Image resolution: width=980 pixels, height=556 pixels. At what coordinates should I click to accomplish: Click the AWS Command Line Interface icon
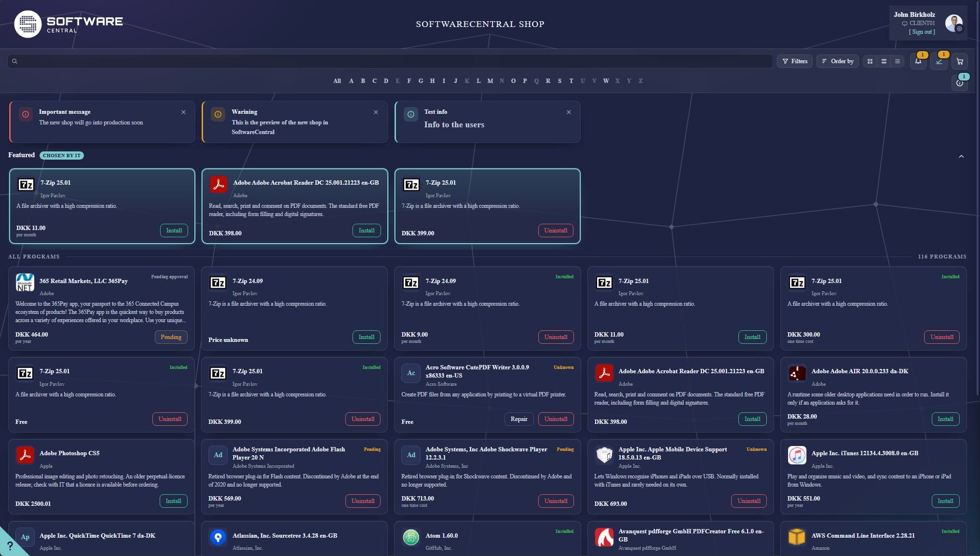click(x=797, y=537)
